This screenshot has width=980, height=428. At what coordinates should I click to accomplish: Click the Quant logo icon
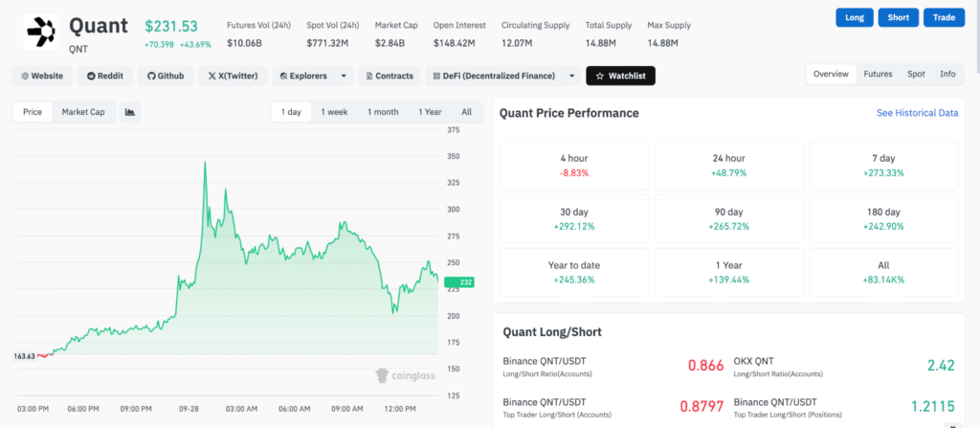tap(41, 32)
